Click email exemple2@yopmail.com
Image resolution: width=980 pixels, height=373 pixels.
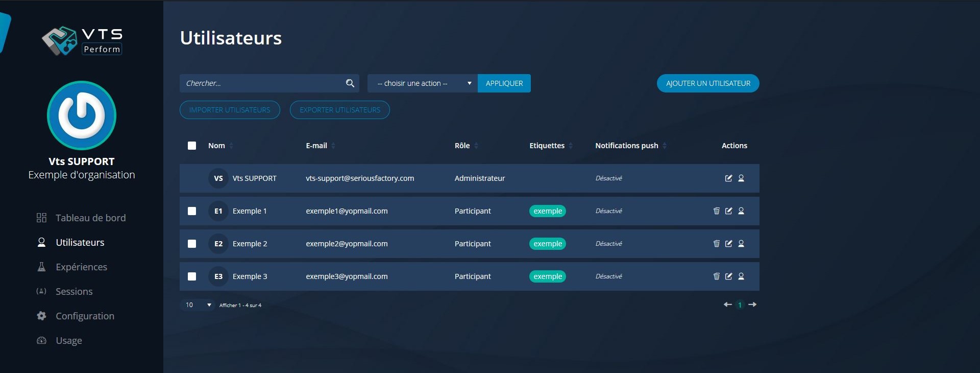[x=347, y=244]
